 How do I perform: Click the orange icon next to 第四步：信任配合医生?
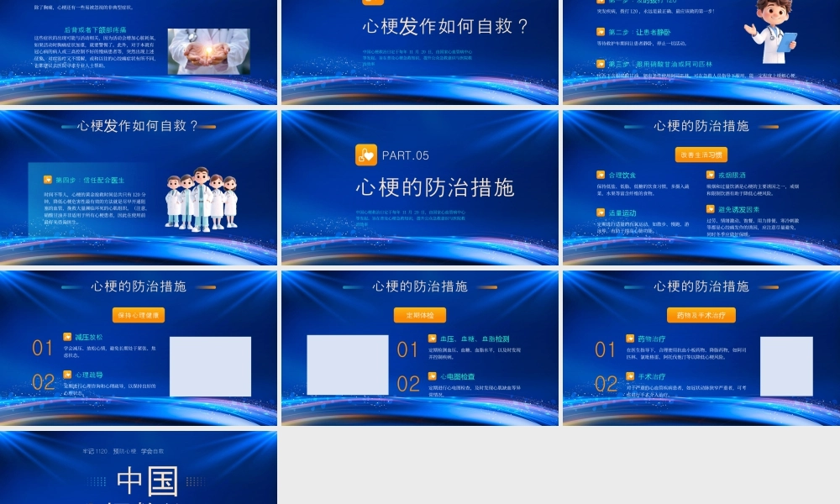[x=48, y=180]
